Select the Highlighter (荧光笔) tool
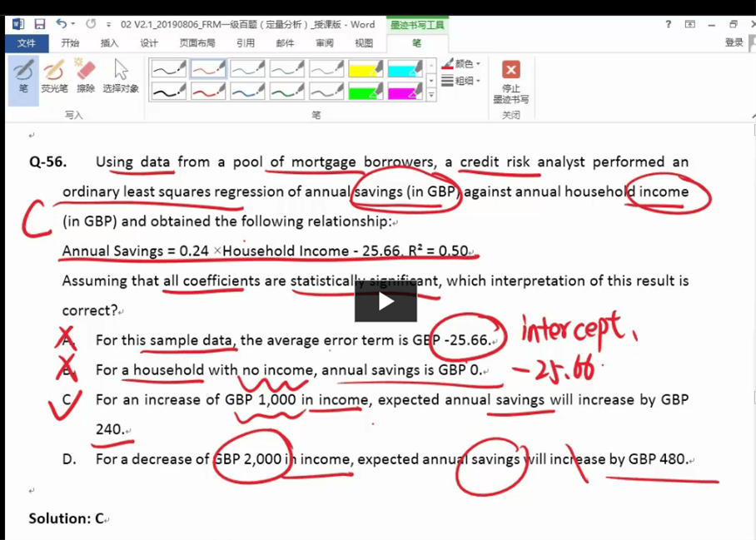The height and width of the screenshot is (540, 756). click(x=54, y=77)
